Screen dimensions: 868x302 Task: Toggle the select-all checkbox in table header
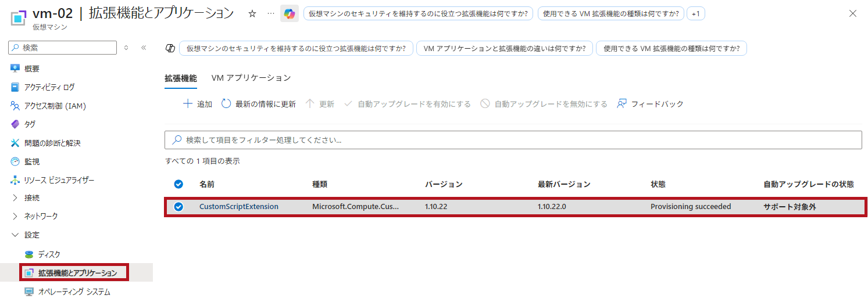pyautogui.click(x=178, y=184)
